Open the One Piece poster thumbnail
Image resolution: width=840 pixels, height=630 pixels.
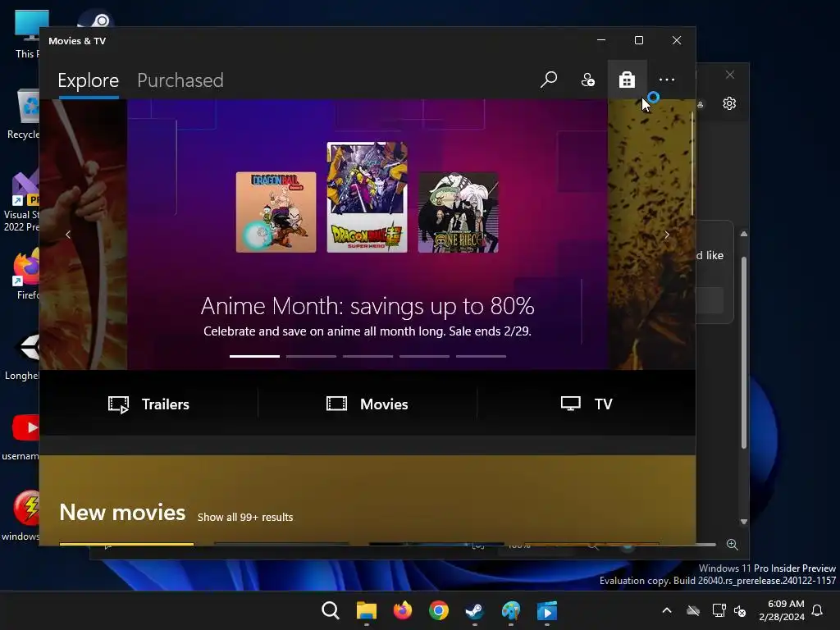click(x=458, y=212)
